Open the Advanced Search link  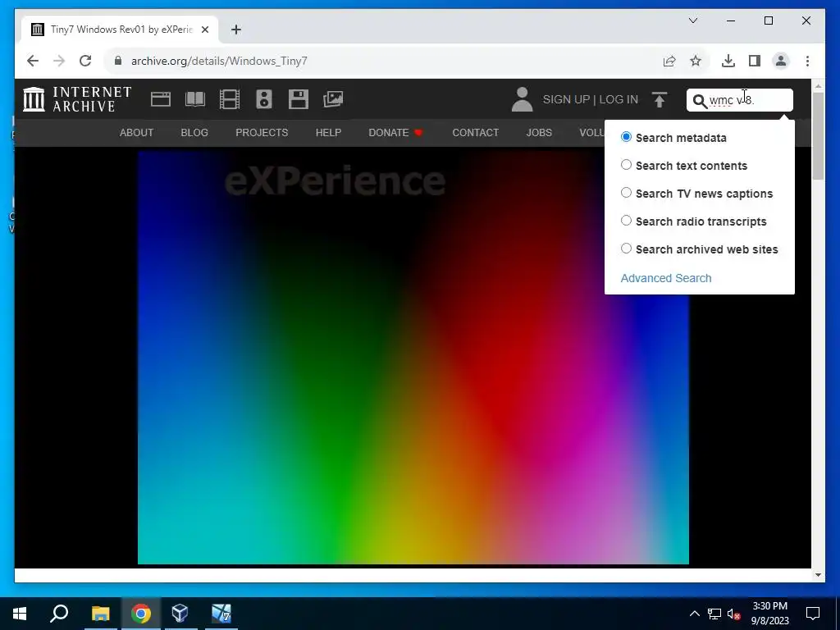click(666, 278)
